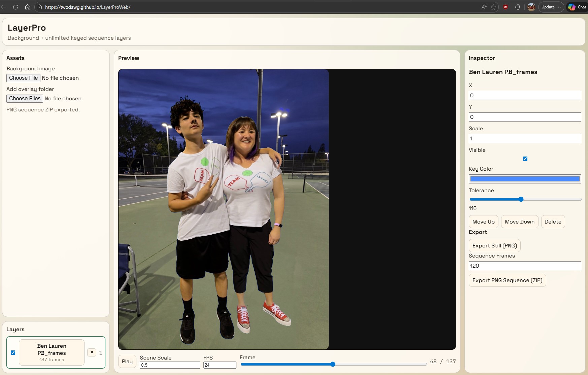Disable the Ben Lauren PB_frames layer checkbox
Screen dimensions: 588x375
[13, 352]
